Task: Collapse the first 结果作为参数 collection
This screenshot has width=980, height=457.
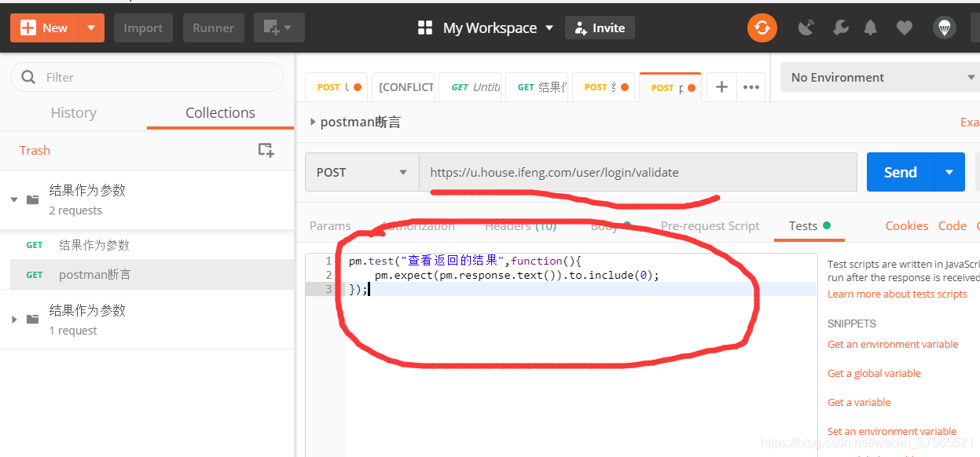Action: pos(14,199)
